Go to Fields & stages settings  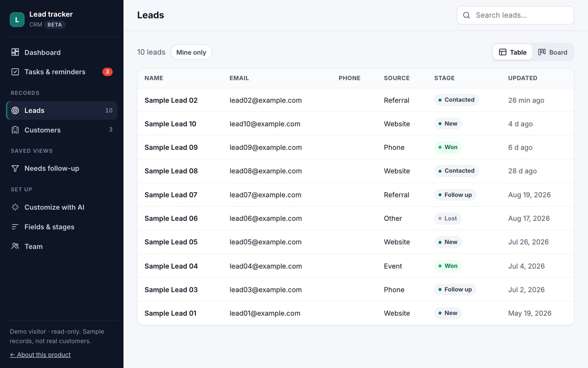click(62, 227)
